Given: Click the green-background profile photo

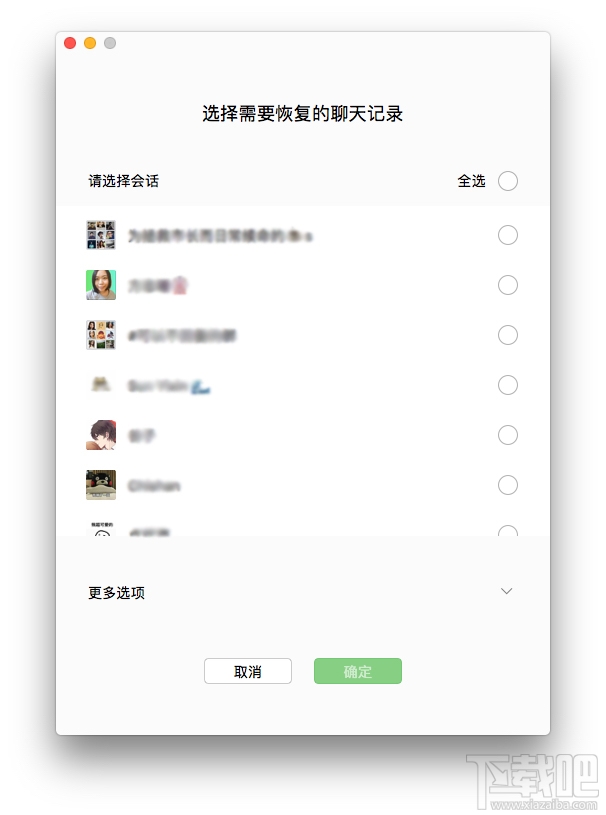Looking at the screenshot, I should [x=101, y=285].
